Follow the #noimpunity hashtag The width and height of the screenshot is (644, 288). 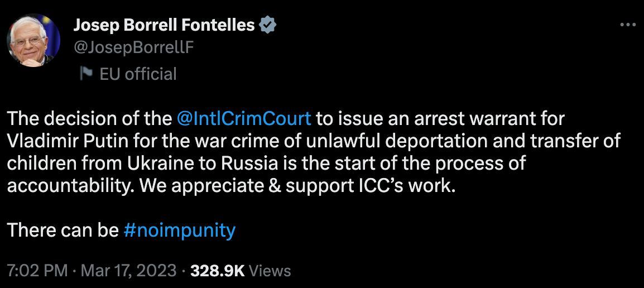[x=179, y=230]
